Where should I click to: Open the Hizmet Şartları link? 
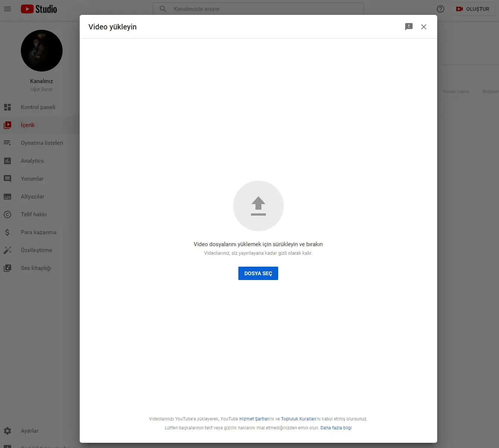pos(254,419)
